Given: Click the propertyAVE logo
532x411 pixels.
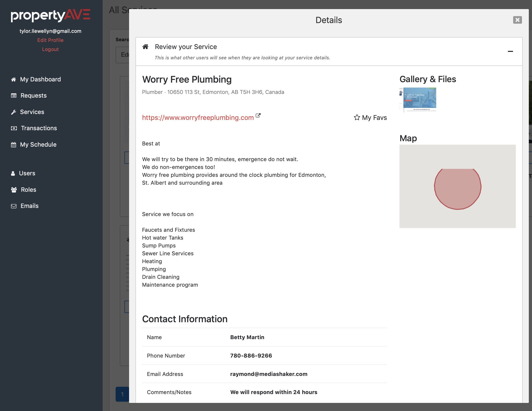Looking at the screenshot, I should (x=50, y=15).
